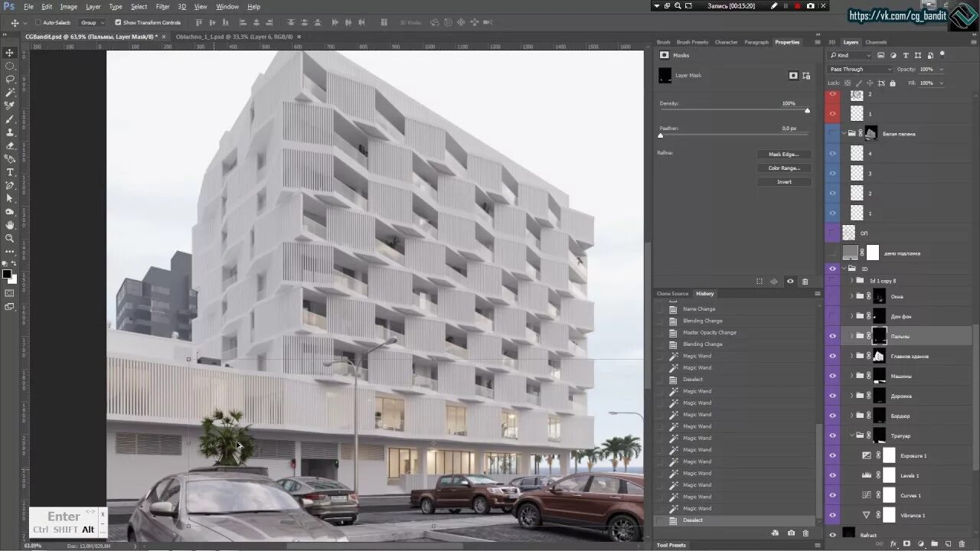Select the Zoom tool in the toolbar
The width and height of the screenshot is (980, 551).
point(10,238)
